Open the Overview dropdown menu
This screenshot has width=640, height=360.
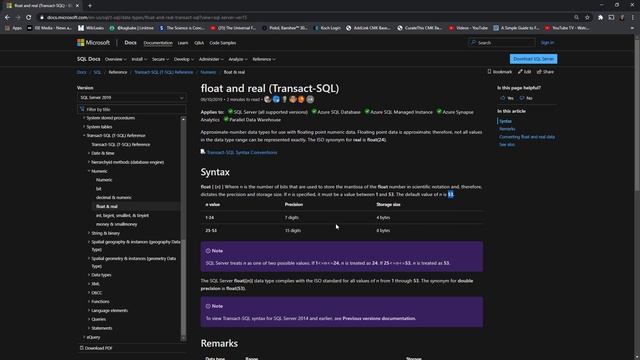coord(116,59)
